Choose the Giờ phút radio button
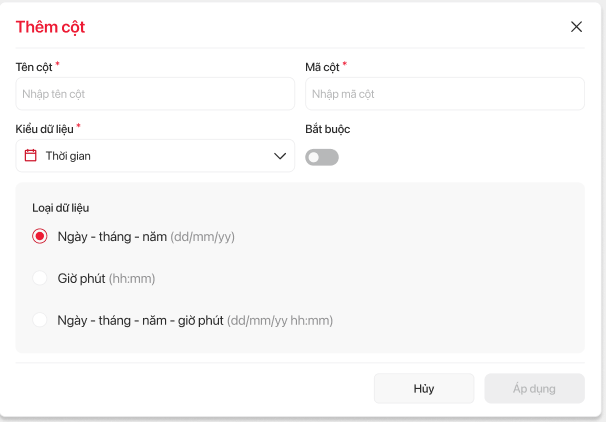 tap(40, 278)
